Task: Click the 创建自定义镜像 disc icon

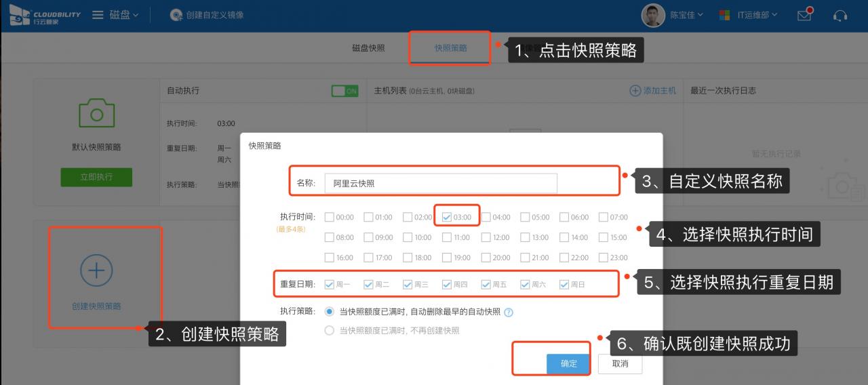Action: pyautogui.click(x=176, y=15)
